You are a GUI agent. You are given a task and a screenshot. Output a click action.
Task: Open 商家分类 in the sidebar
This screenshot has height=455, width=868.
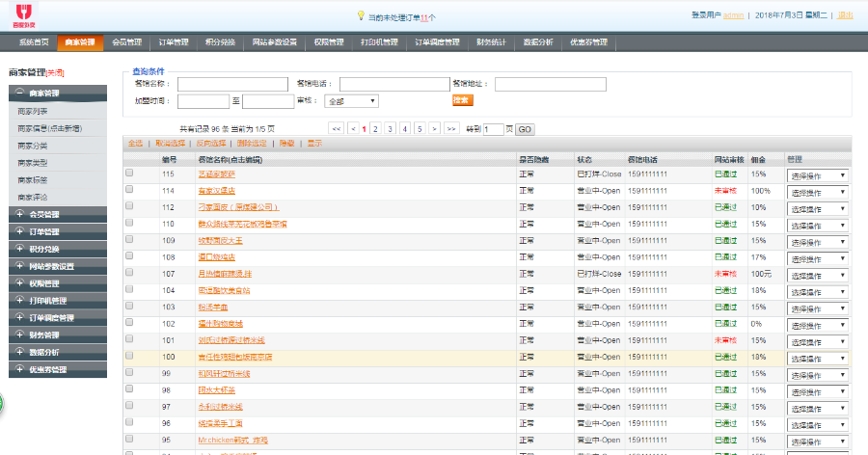pos(32,146)
